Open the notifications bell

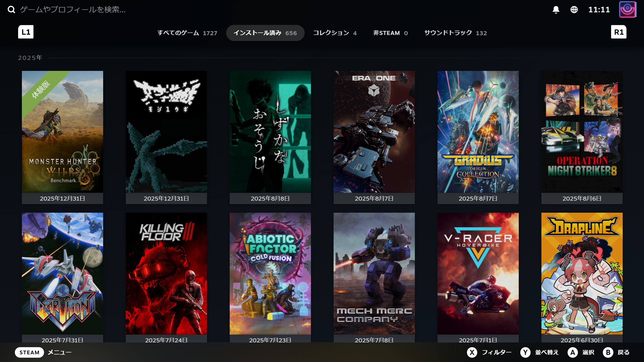click(x=556, y=10)
